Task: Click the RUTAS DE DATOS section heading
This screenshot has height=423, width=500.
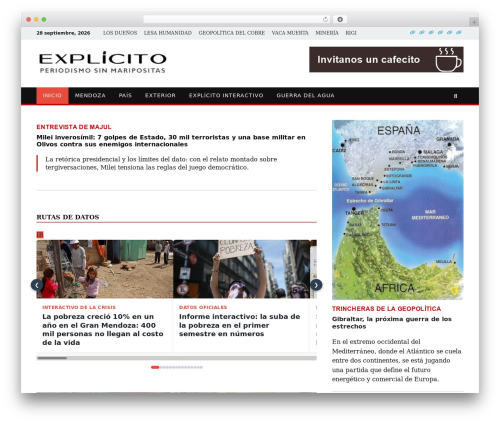Action: (68, 217)
